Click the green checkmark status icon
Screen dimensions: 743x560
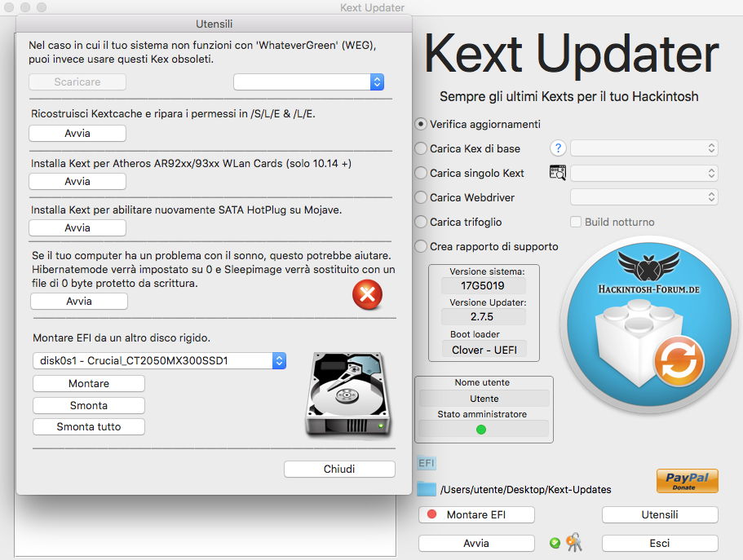555,543
